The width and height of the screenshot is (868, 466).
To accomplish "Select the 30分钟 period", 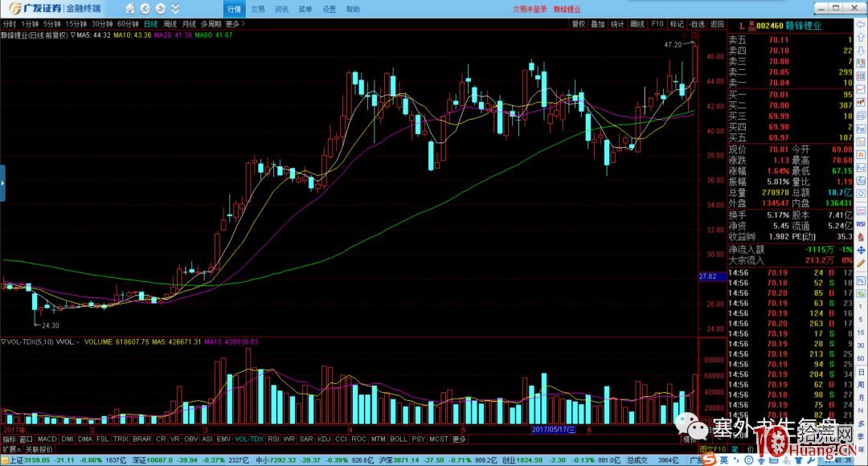I will 102,24.
